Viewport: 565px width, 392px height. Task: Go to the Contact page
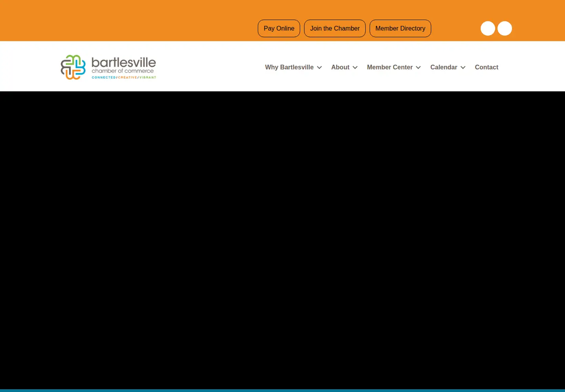coord(487,67)
